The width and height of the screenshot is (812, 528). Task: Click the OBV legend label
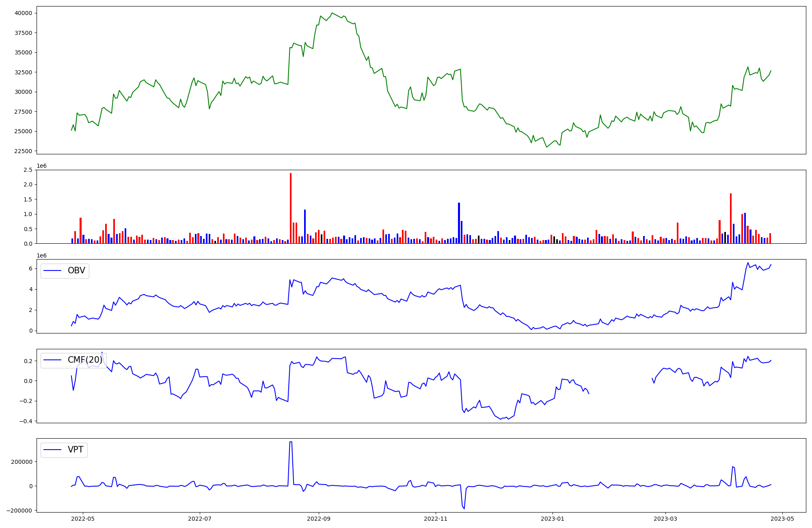click(76, 270)
